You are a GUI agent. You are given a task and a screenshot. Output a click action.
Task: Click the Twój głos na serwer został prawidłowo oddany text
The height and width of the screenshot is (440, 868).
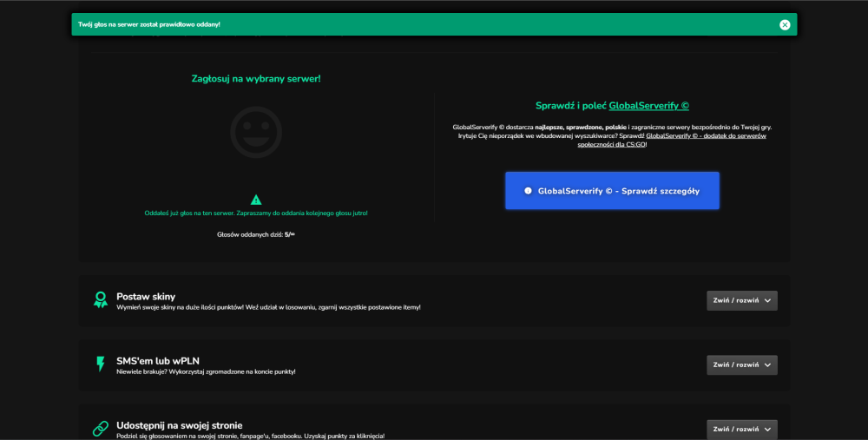pyautogui.click(x=149, y=24)
